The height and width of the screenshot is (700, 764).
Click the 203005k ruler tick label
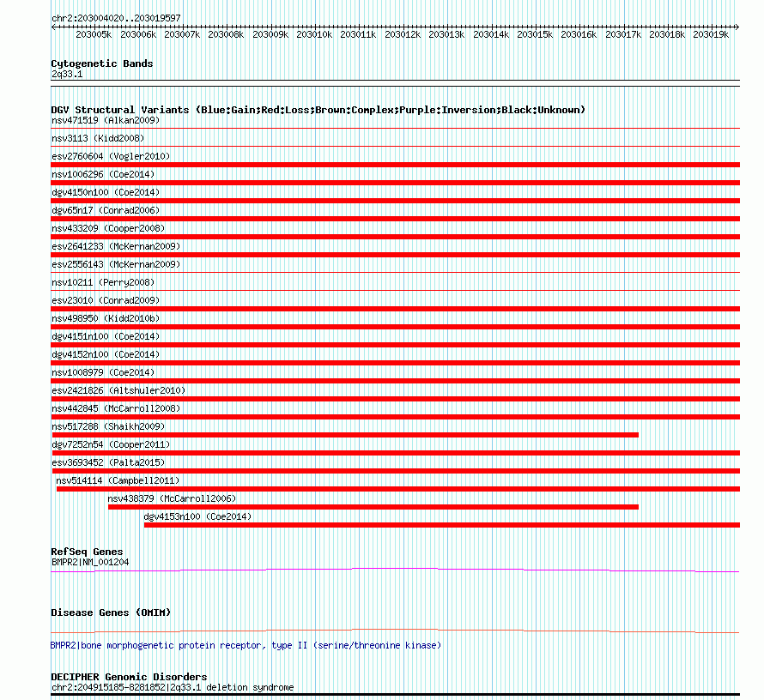(x=94, y=34)
